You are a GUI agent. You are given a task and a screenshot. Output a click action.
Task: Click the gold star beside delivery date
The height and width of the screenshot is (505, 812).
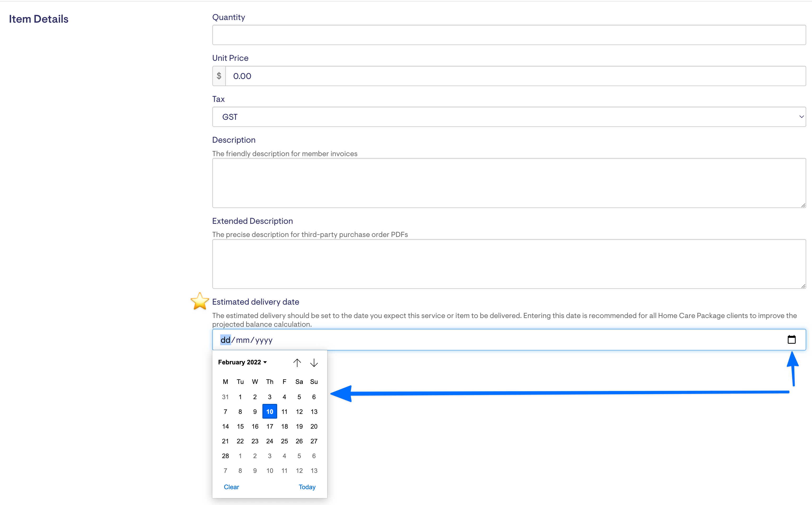click(199, 301)
